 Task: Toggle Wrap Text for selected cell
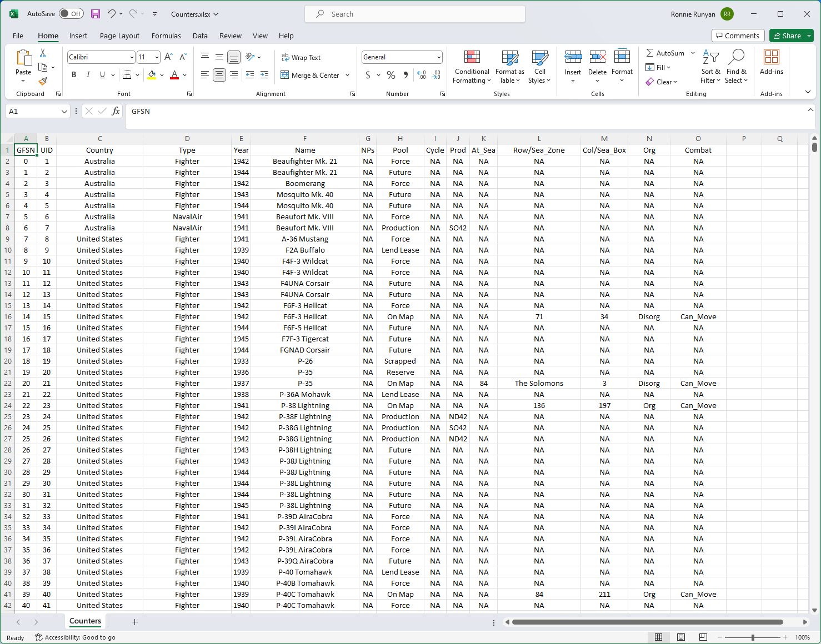coord(301,58)
